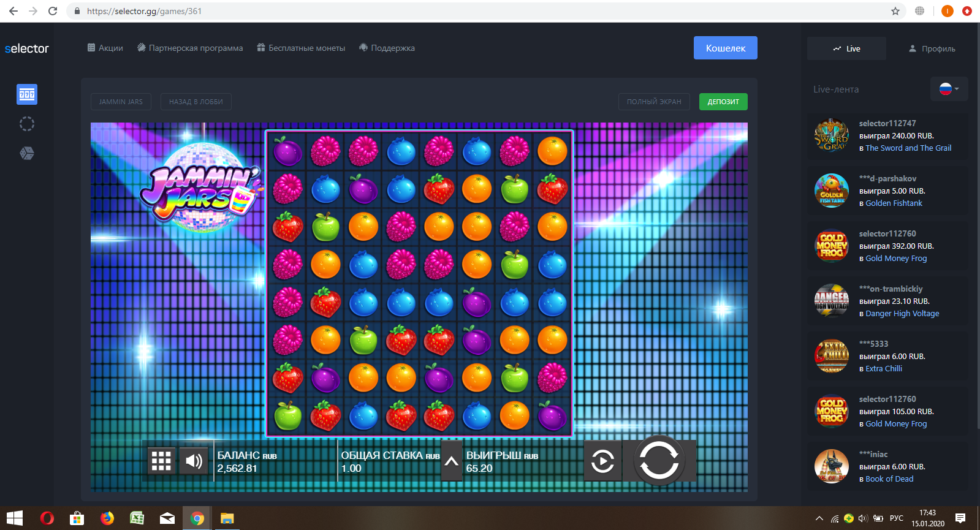The height and width of the screenshot is (530, 980).
Task: Open the Windows Start menu
Action: (x=15, y=518)
